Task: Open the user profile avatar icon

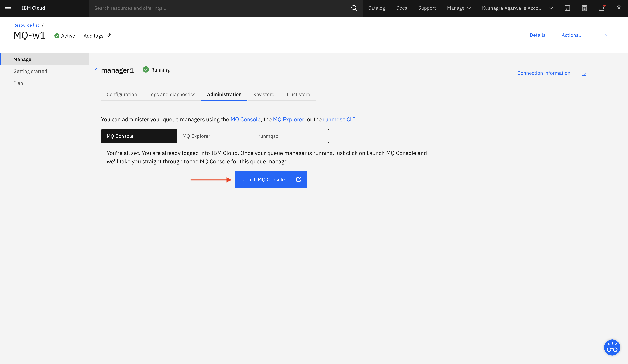Action: click(x=619, y=8)
